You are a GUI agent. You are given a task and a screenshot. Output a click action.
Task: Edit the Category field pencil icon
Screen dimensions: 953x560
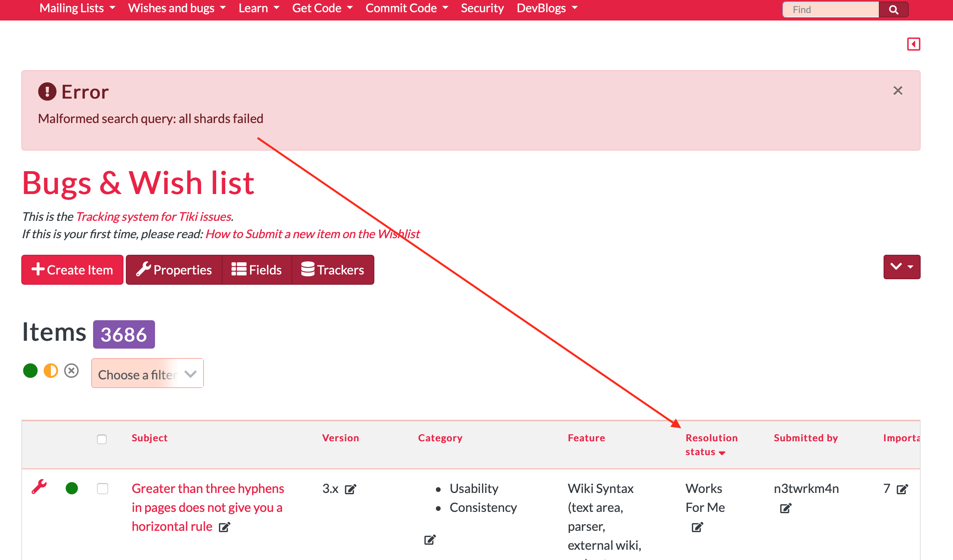pos(430,539)
